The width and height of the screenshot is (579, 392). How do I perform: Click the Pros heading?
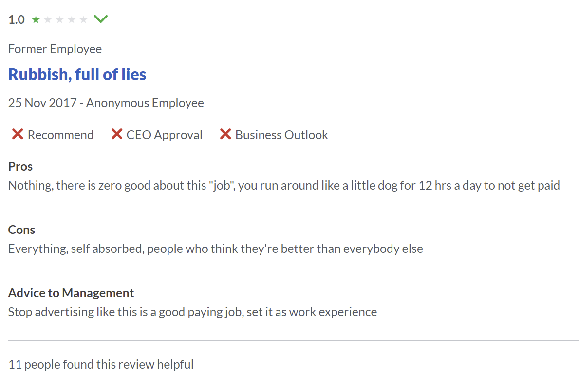coord(20,167)
